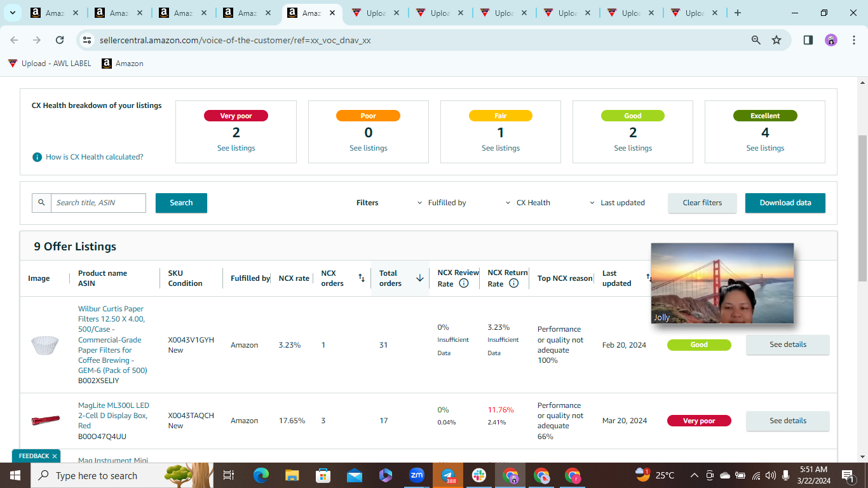
Task: Click the red Very poor badge in MagLite row
Action: click(x=699, y=421)
